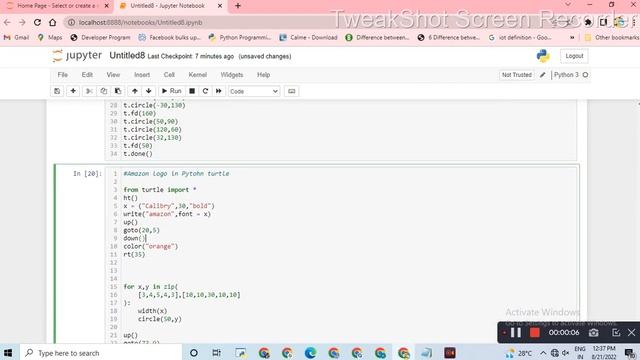The image size is (640, 360).
Task: Click the edit mode pencil icon
Action: pos(542,75)
